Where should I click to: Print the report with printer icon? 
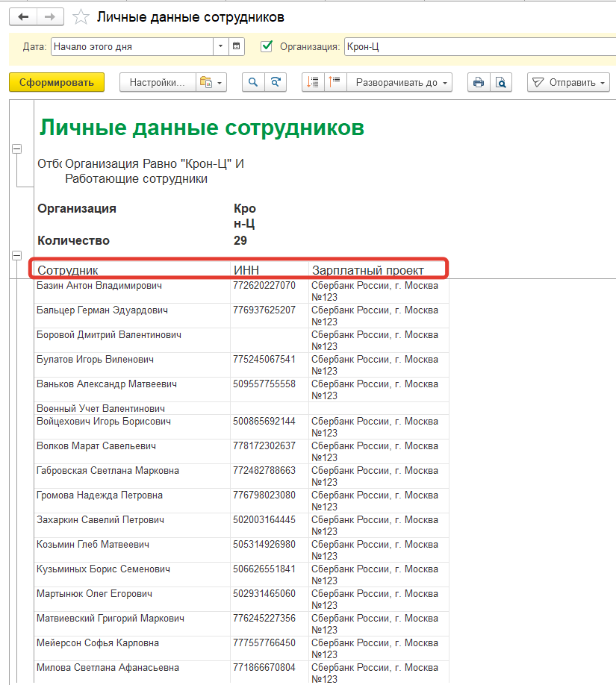(x=479, y=83)
